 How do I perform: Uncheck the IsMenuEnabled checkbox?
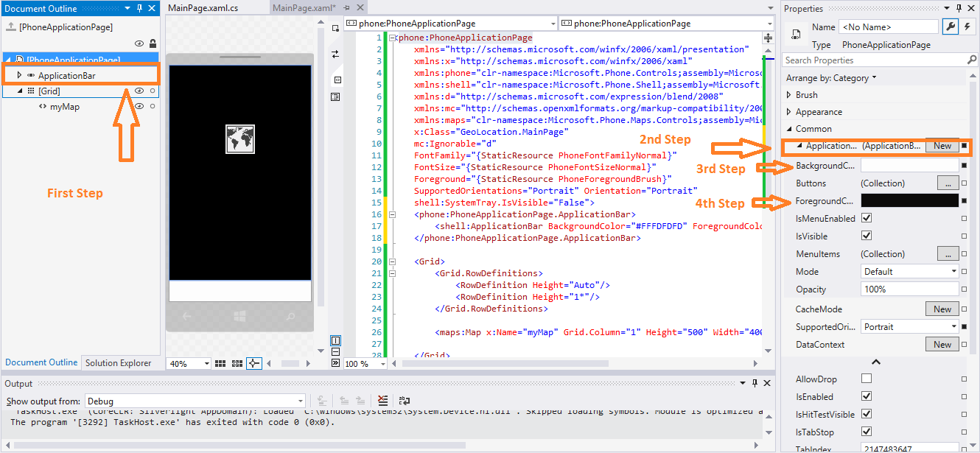[867, 219]
